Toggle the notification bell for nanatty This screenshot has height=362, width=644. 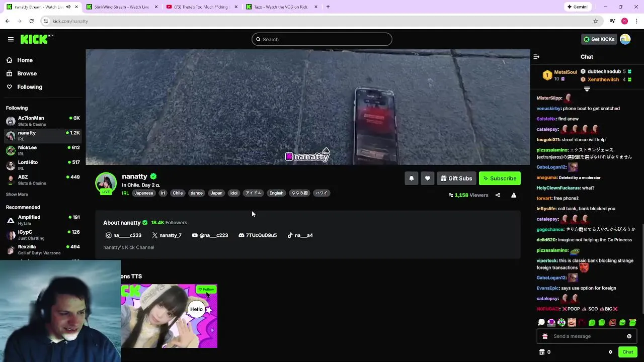[x=411, y=178]
